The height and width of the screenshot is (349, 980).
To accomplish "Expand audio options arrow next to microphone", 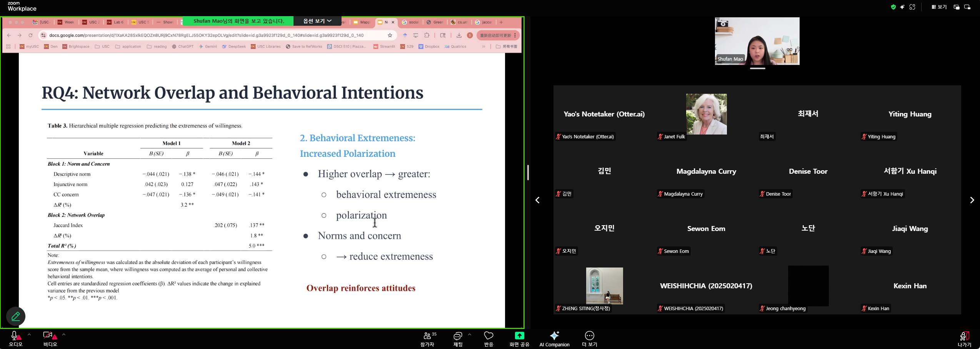I will tap(29, 334).
